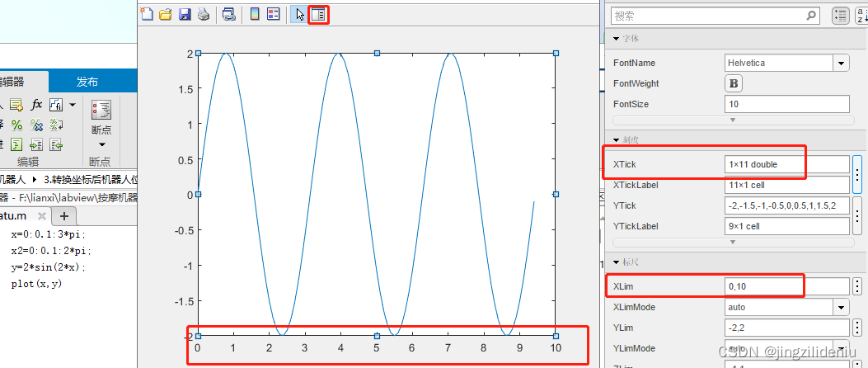
Task: Click the folder path segment 3.转换坐标后机器人
Action: point(90,180)
